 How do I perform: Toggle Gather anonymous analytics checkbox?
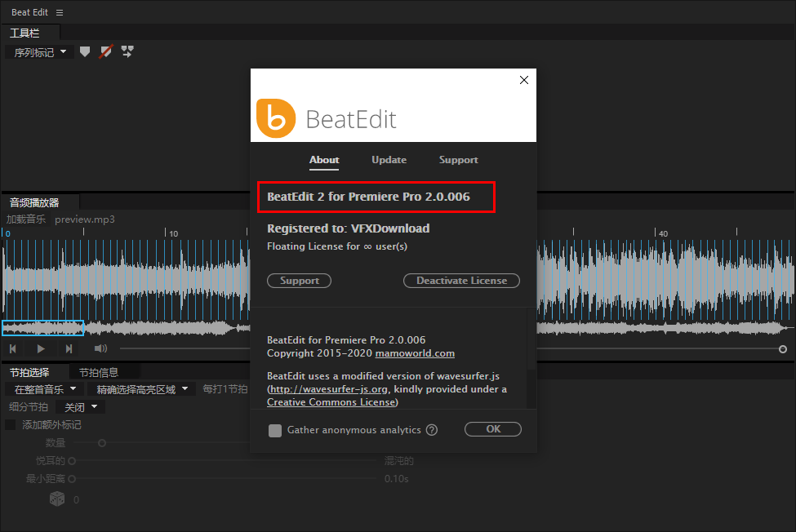pos(275,431)
